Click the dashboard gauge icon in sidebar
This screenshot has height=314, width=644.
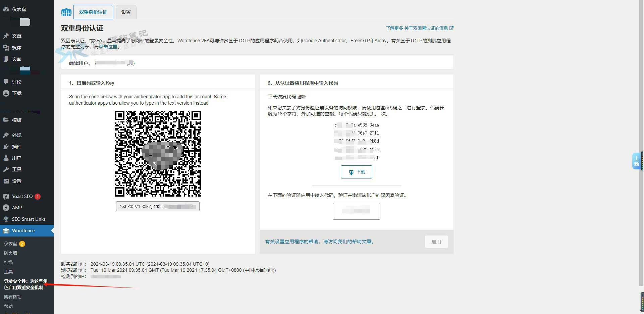pyautogui.click(x=6, y=9)
